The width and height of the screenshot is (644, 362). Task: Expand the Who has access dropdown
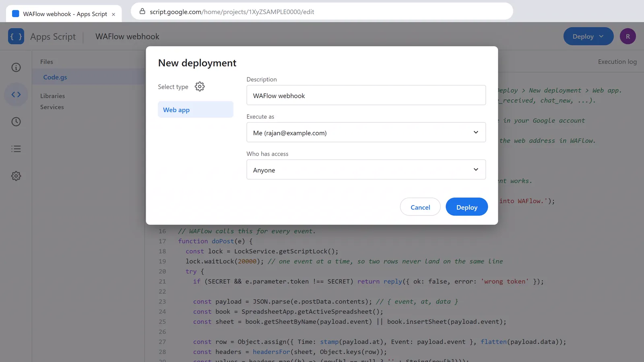pyautogui.click(x=366, y=170)
